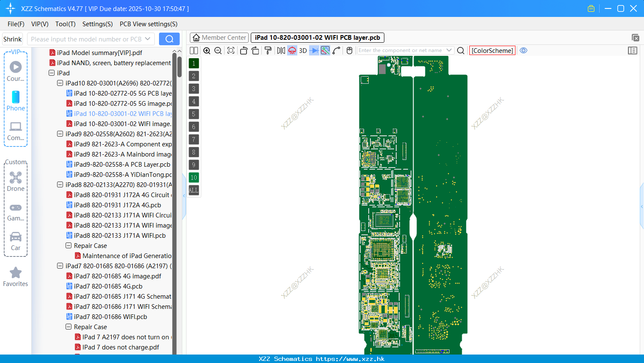Toggle the diode symbol display mode
Viewport: 644px width, 363px height.
click(314, 50)
